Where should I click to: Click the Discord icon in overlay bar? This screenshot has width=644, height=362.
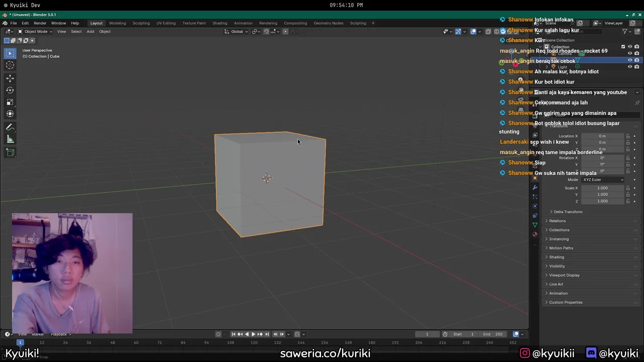pos(592,353)
